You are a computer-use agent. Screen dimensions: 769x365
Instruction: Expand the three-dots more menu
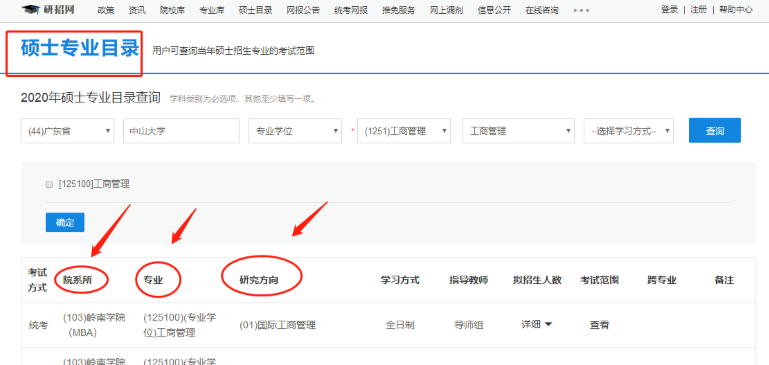581,10
